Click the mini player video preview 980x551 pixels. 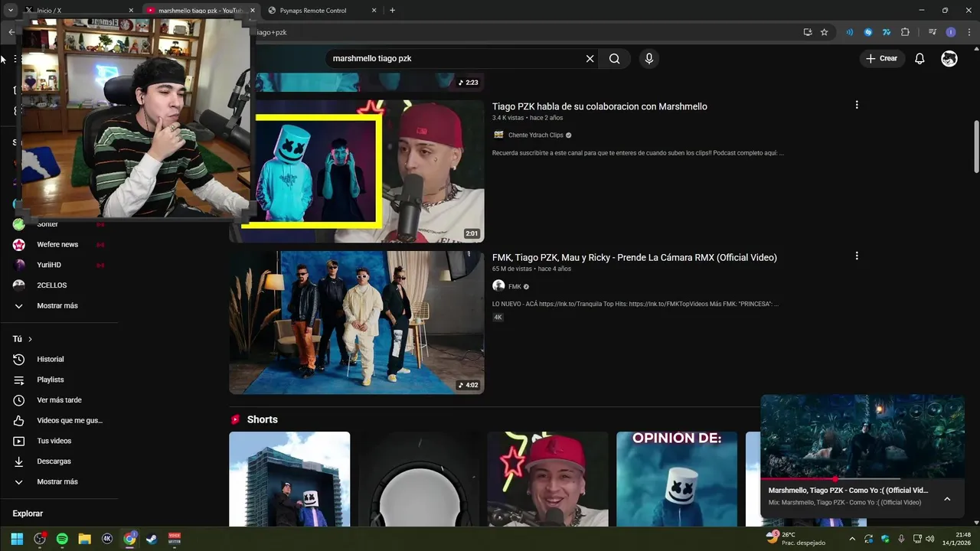(862, 436)
